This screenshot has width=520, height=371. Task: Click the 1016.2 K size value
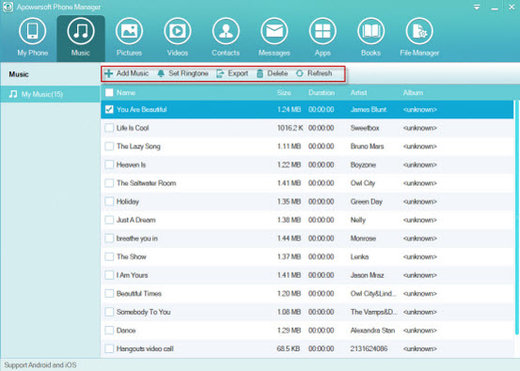point(290,128)
